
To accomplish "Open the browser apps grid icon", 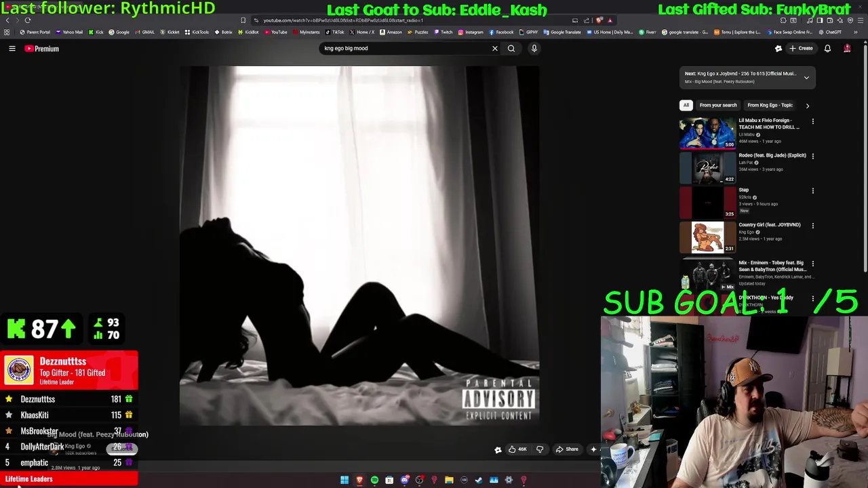I will tap(7, 32).
